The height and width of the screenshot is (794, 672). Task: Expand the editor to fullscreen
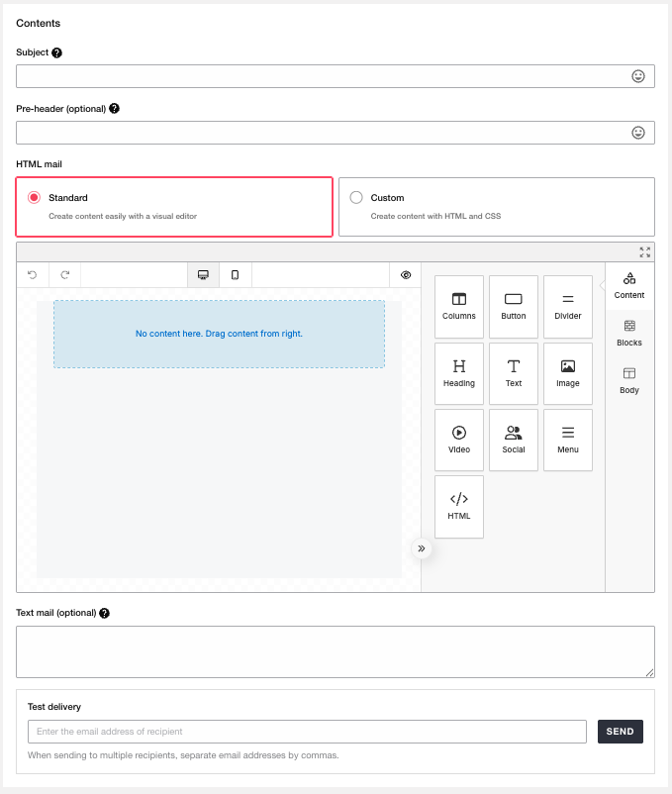pos(645,252)
